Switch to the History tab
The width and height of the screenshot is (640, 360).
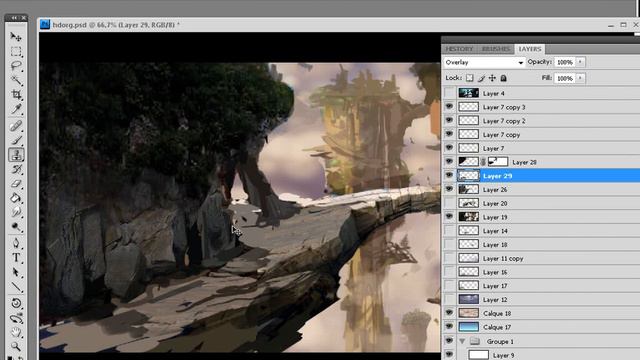click(x=459, y=49)
